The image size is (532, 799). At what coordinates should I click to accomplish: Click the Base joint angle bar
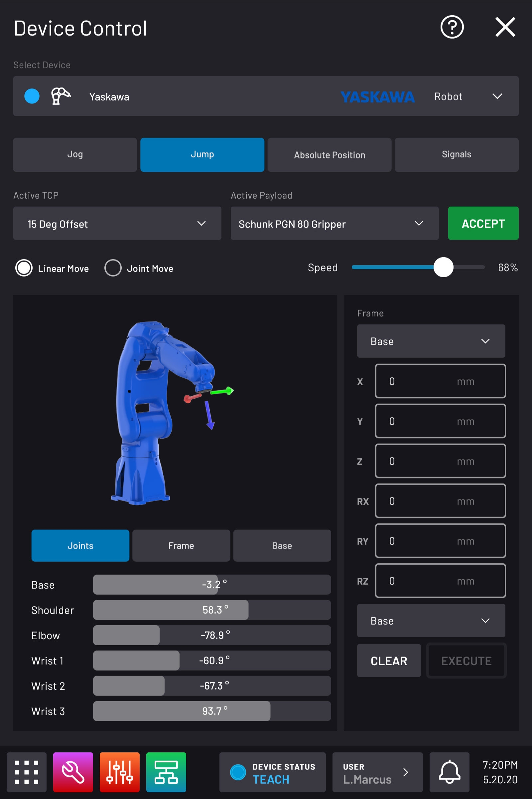click(212, 584)
